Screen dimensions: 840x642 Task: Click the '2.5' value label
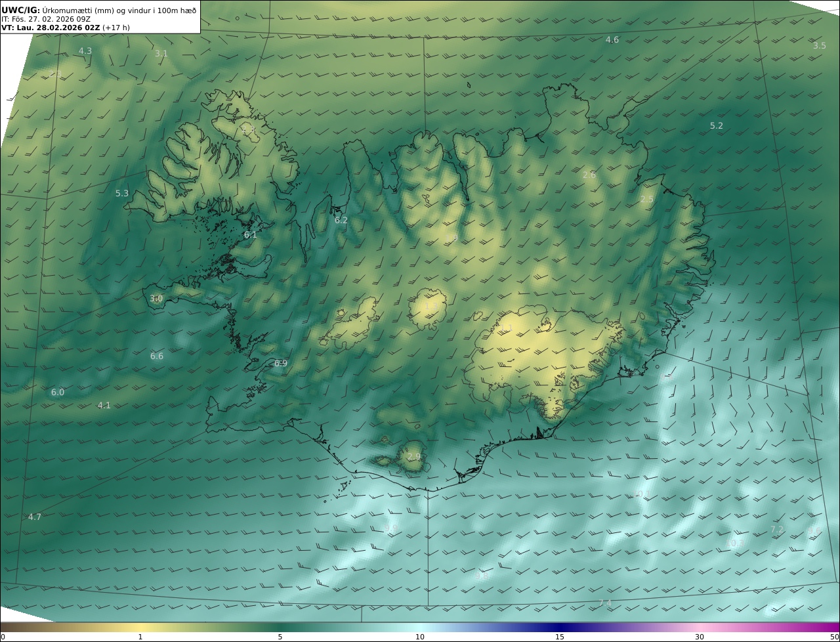click(x=647, y=199)
